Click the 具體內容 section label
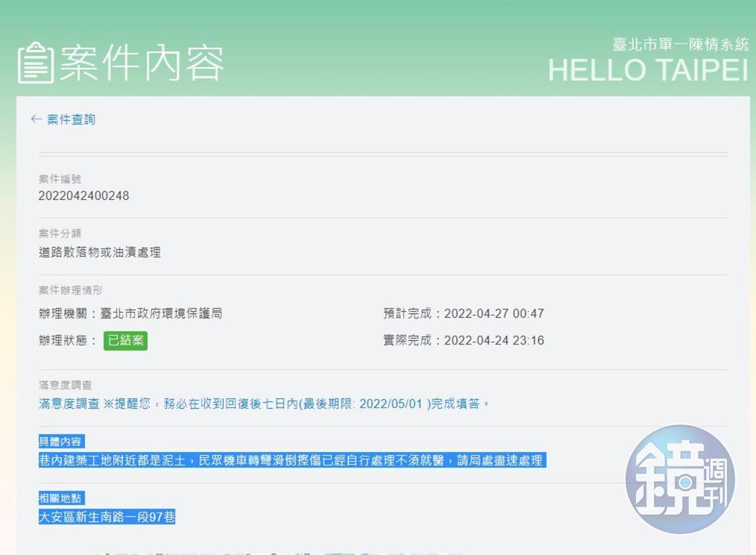The image size is (756, 555). 61,441
